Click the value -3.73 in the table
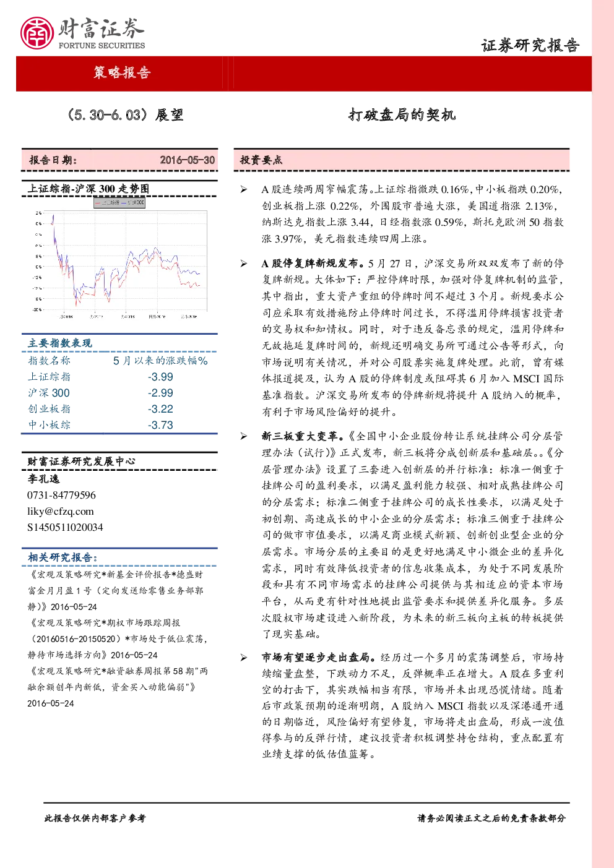This screenshot has height=868, width=614. (x=160, y=425)
